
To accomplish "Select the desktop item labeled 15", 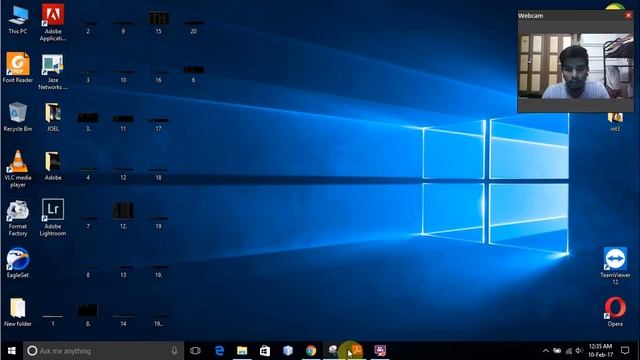I will [x=158, y=23].
